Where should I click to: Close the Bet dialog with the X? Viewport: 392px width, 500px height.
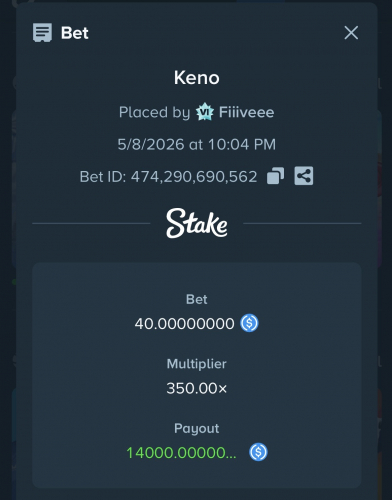[351, 33]
